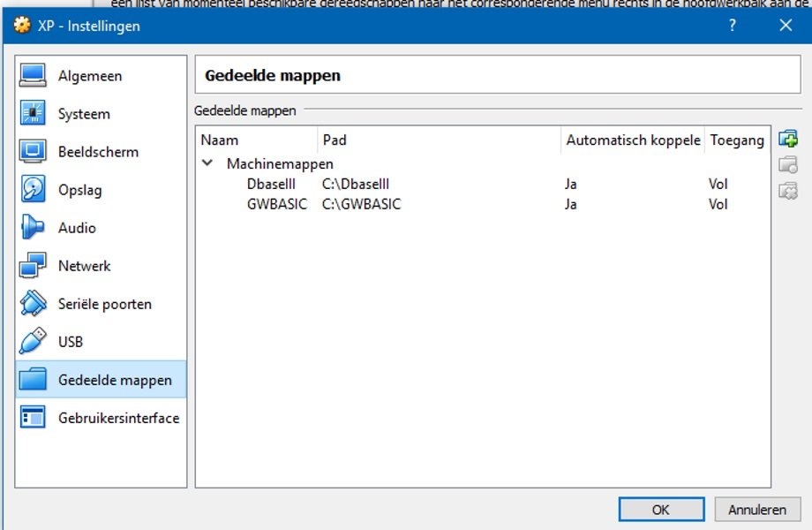The width and height of the screenshot is (812, 530).
Task: Select the Systeem chip icon
Action: click(33, 113)
